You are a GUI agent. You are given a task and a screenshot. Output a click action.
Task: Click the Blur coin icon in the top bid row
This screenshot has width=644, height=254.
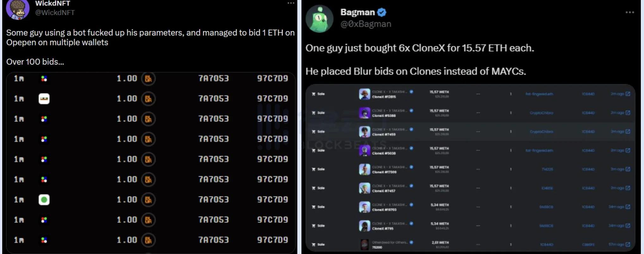(148, 79)
